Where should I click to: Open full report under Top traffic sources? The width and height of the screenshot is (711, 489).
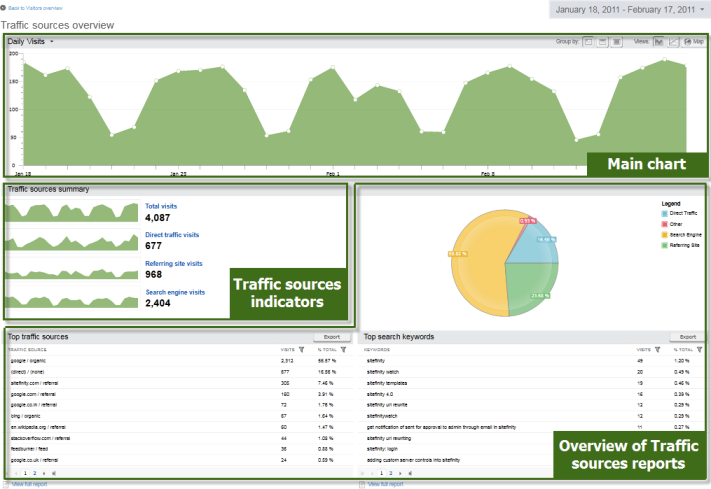click(28, 484)
